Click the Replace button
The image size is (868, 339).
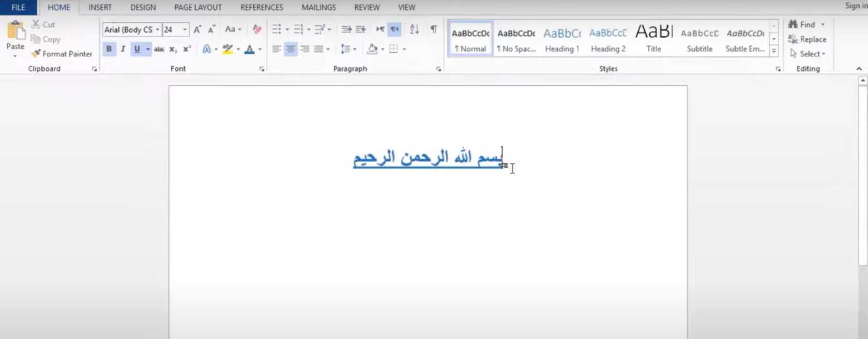pos(808,39)
